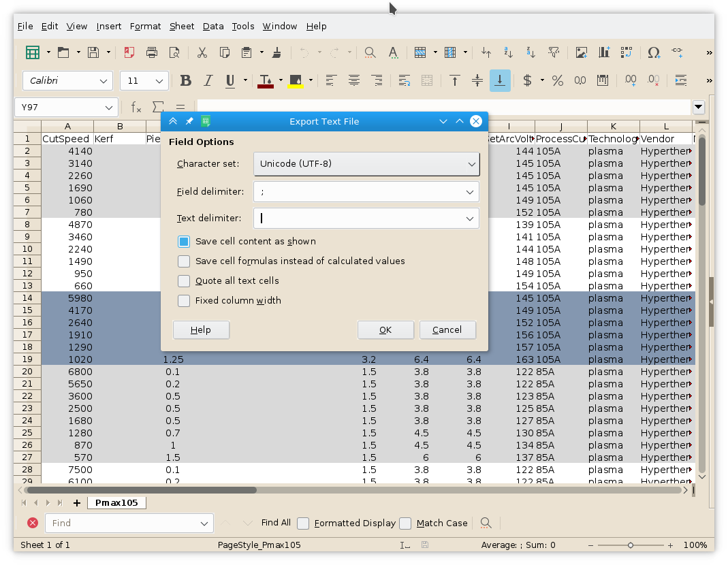Screen dimensions: 728x565
Task: Click the Cut scissors icon
Action: point(202,52)
